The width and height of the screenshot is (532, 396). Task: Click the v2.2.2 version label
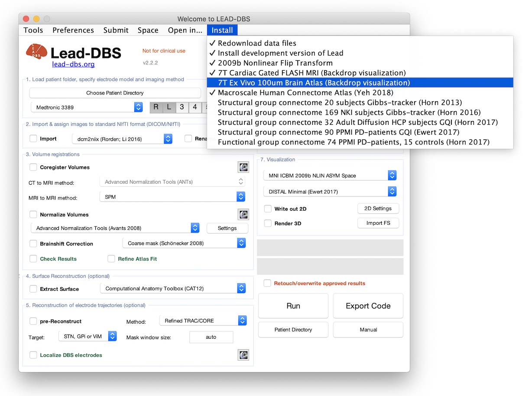(150, 63)
